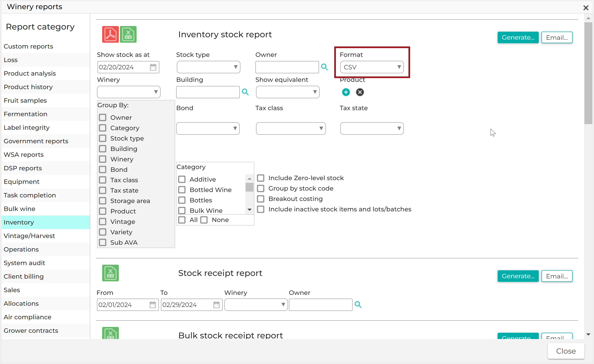Open the PDF export icon for Inventory stock report

(110, 34)
